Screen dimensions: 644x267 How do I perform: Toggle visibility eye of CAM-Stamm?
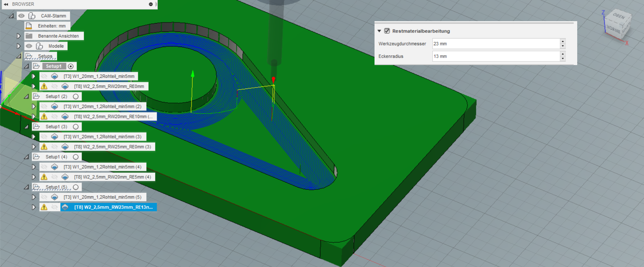(21, 16)
